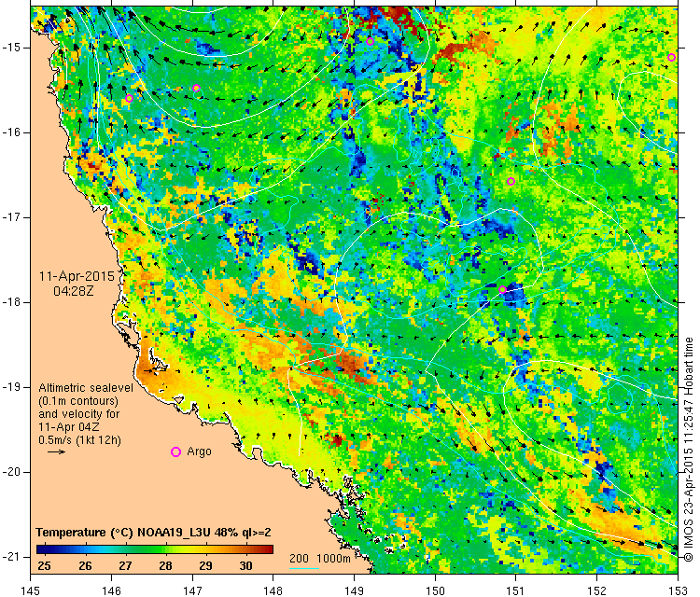This screenshot has width=700, height=597.
Task: Click the Argo legend circle symbol
Action: click(175, 452)
